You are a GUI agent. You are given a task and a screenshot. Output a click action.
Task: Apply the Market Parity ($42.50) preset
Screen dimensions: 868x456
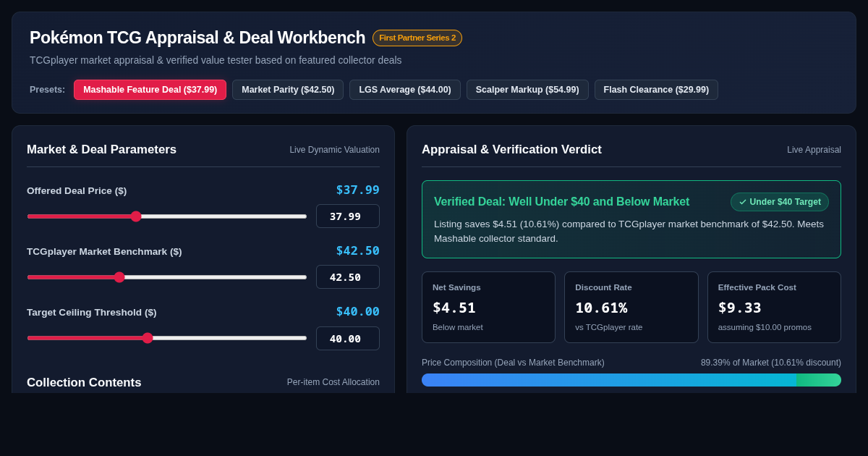[288, 90]
